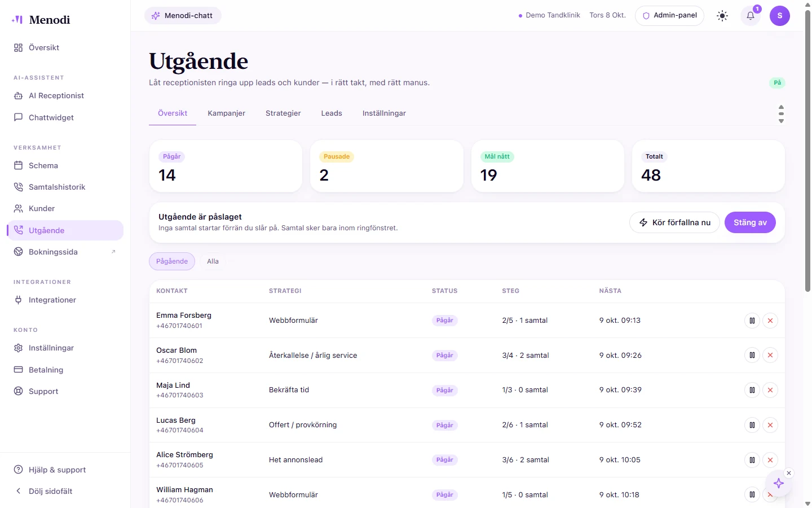Show Alla contacts filter
This screenshot has height=508, width=812.
click(213, 261)
